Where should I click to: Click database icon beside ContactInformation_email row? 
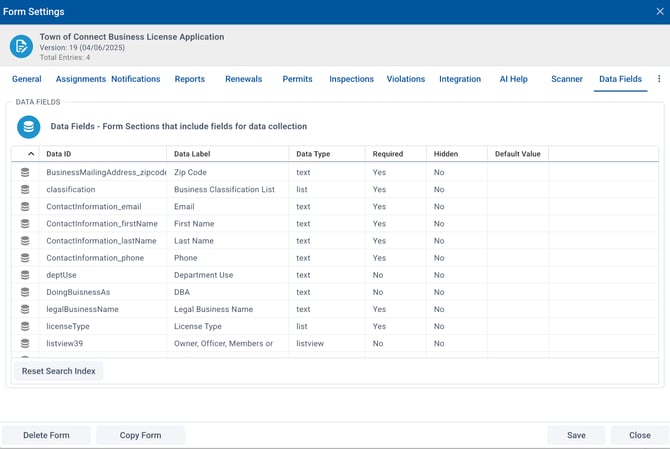click(25, 207)
